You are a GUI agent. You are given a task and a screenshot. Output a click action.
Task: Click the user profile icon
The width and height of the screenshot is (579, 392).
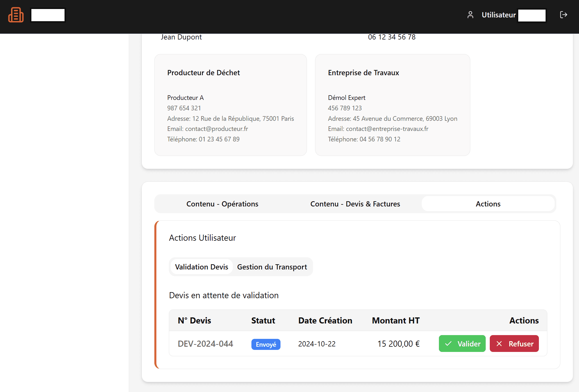pos(470,15)
